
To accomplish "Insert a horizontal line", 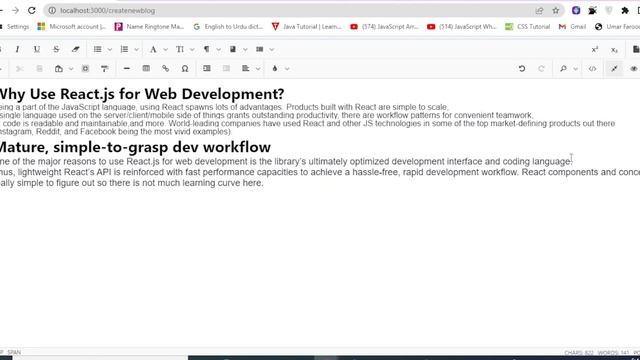I will click(x=127, y=69).
